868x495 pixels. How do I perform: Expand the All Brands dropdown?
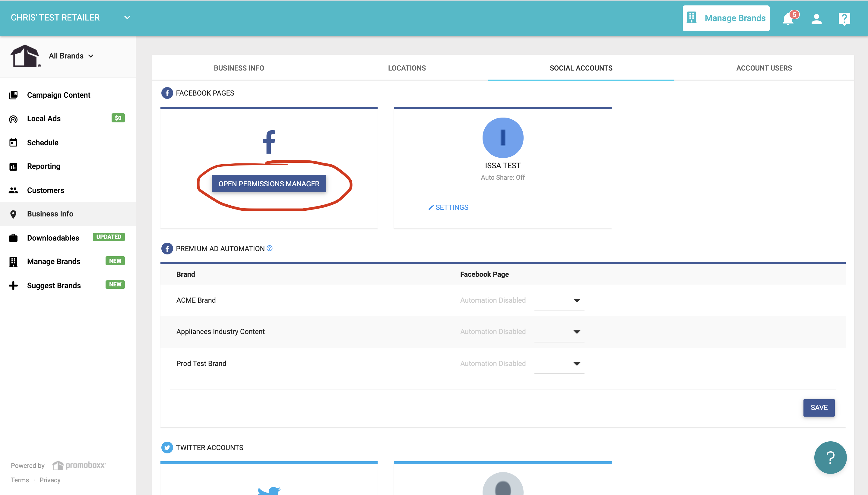coord(71,56)
